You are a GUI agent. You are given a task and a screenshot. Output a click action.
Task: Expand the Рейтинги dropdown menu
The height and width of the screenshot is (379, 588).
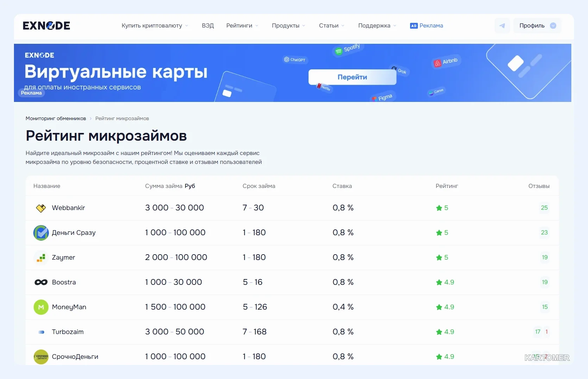coord(242,26)
